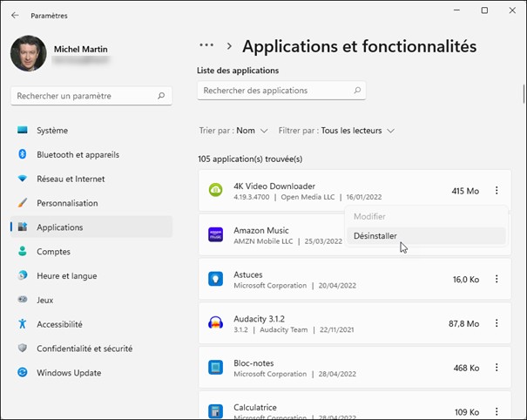Select Comptes in the sidebar
527x420 pixels.
click(53, 251)
